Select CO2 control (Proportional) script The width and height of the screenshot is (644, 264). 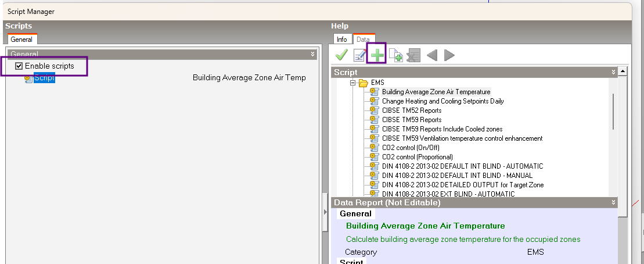pyautogui.click(x=418, y=156)
